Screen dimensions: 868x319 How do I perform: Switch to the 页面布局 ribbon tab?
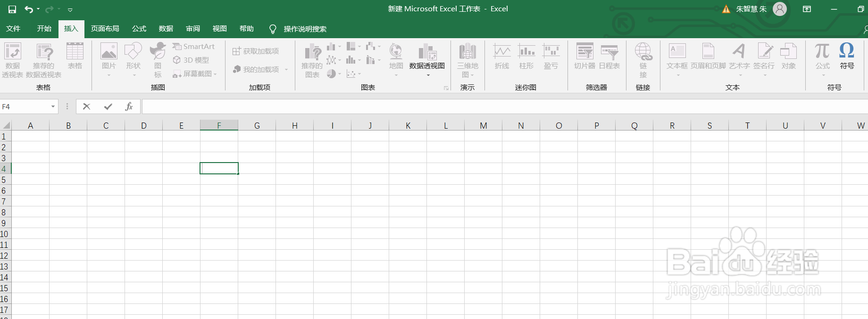(105, 29)
